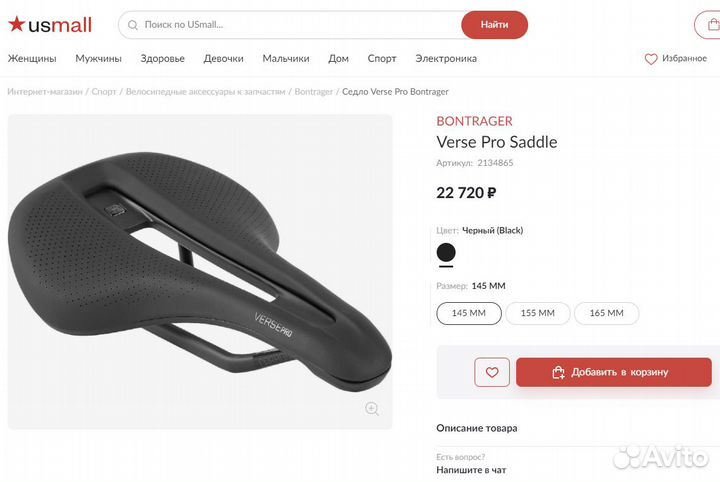Add product to wishlist via heart button
The height and width of the screenshot is (482, 720).
492,372
